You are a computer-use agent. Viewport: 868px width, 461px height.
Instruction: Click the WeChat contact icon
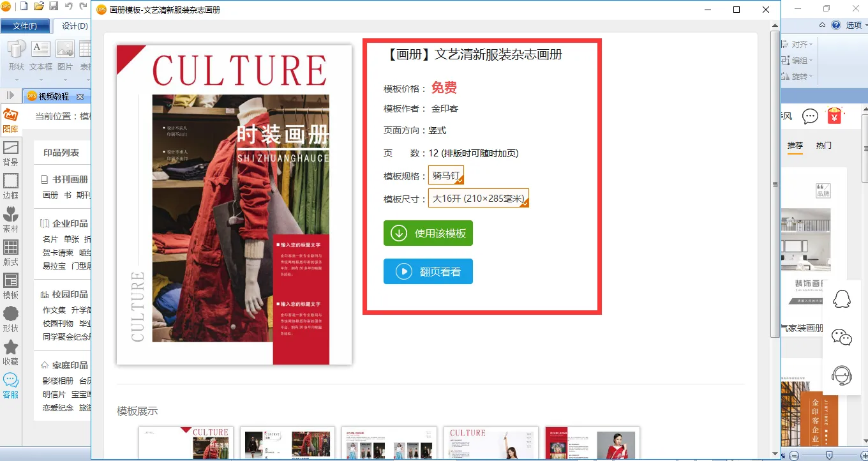click(x=842, y=336)
